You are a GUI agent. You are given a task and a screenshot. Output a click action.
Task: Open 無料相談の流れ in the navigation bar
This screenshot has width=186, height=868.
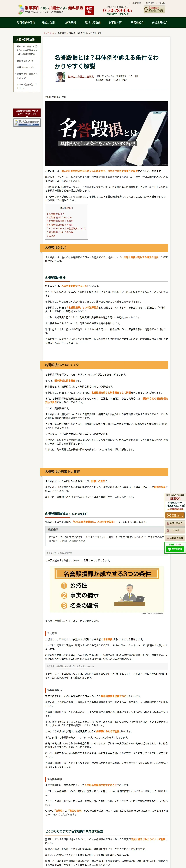26,23
